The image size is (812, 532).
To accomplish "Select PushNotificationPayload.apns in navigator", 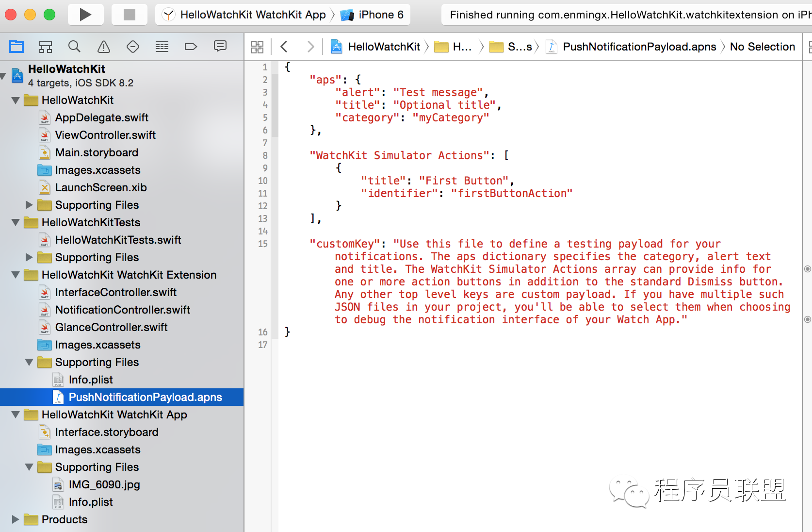I will 122,397.
